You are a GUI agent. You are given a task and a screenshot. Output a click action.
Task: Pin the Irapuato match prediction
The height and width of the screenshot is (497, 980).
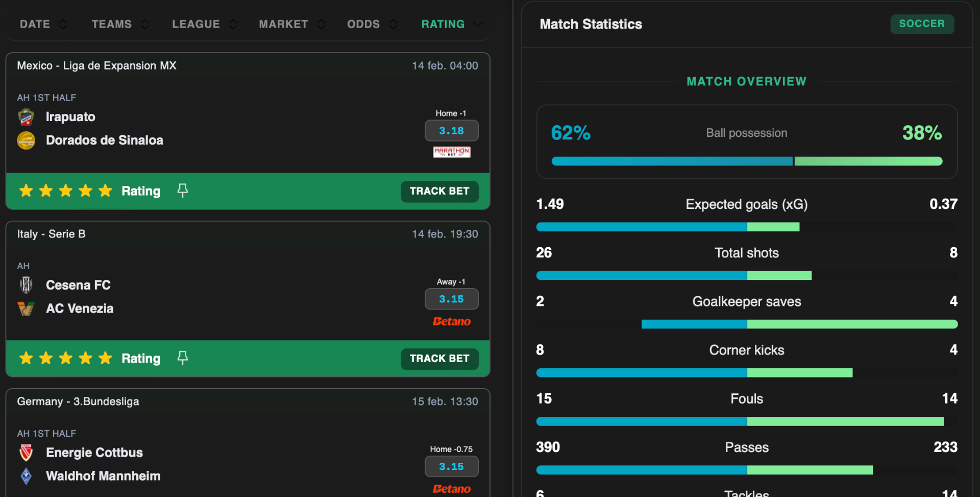click(x=182, y=190)
